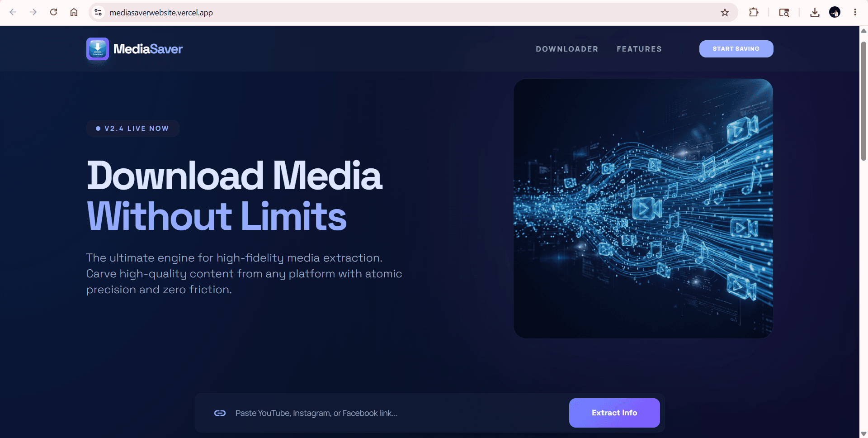
Task: Open the Extensions puzzle icon
Action: (x=753, y=12)
